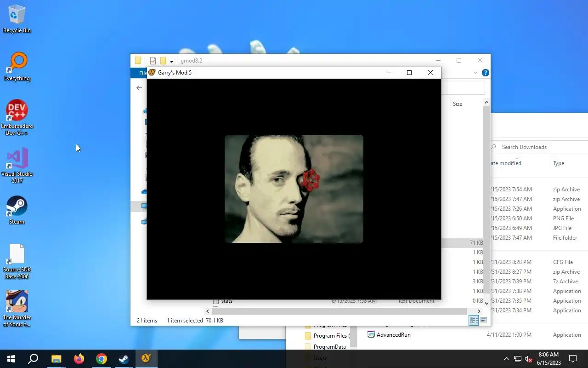Open the network status tray icon
Screen dimensions: 588x368
[x=518, y=359]
